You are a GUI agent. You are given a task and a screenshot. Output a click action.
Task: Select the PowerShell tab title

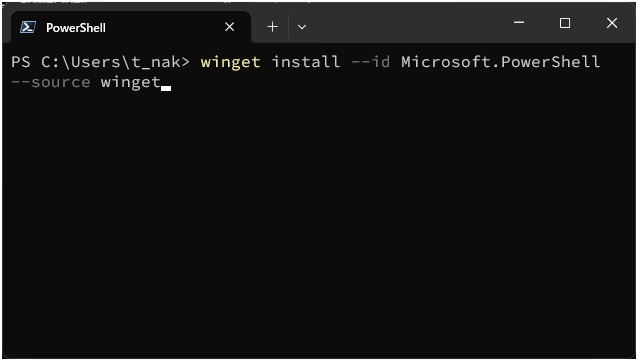(76, 28)
